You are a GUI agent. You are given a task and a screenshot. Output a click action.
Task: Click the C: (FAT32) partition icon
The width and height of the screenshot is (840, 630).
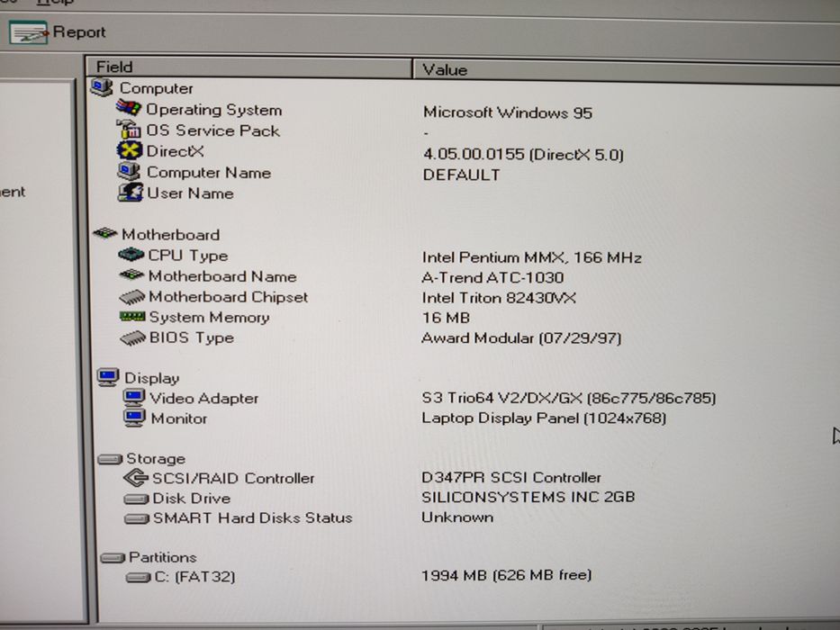tap(139, 577)
